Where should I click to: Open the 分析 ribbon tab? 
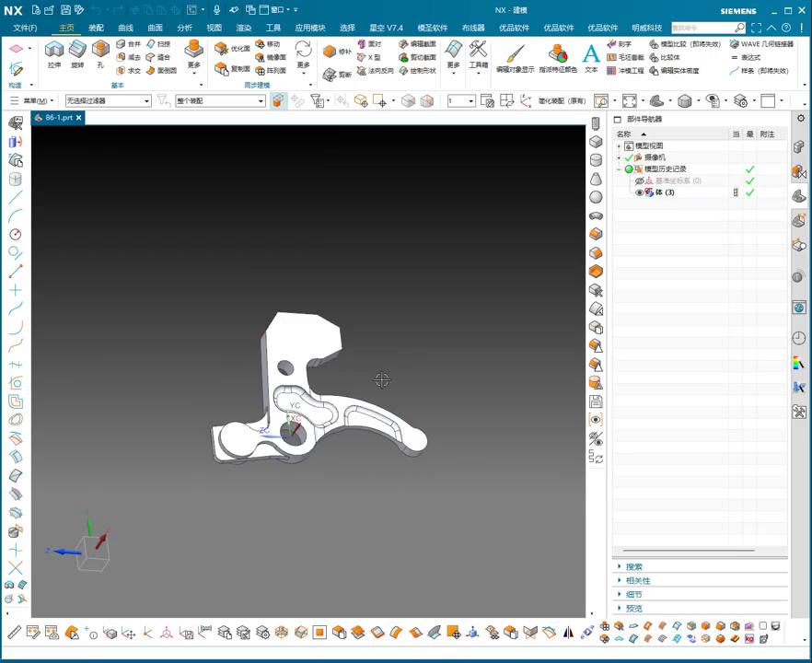(x=184, y=28)
